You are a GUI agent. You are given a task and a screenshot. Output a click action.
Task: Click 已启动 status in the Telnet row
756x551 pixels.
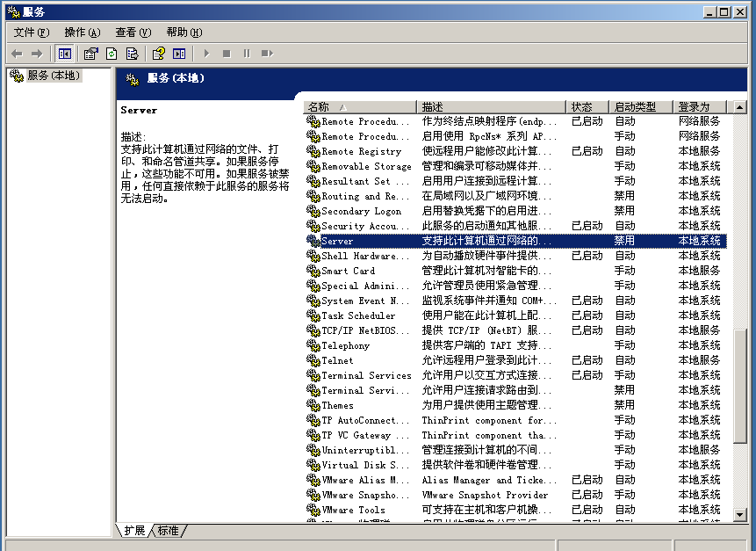[x=587, y=360]
